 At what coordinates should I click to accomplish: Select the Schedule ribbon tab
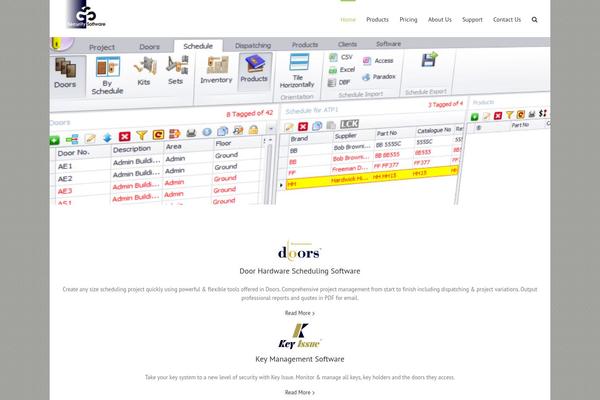click(198, 46)
